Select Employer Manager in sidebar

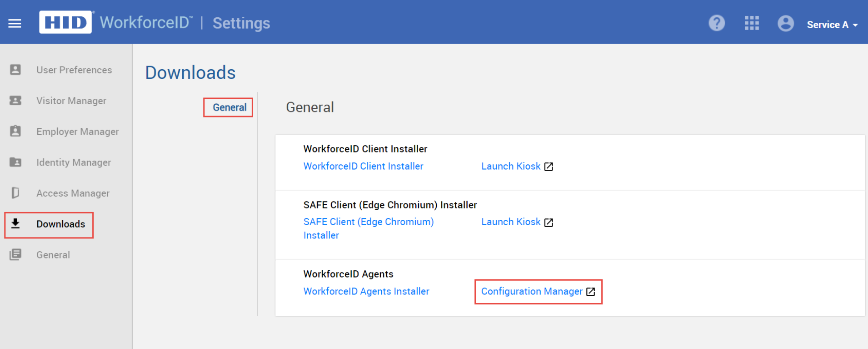(78, 132)
